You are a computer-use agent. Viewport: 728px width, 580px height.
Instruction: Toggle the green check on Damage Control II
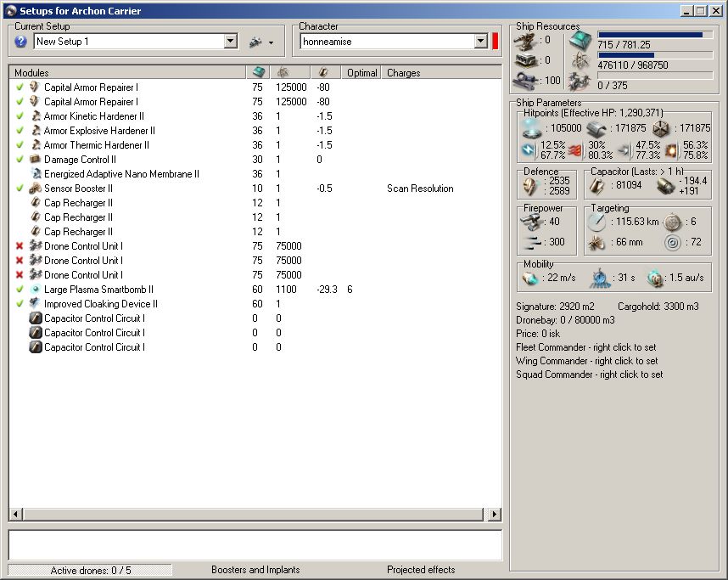(20, 160)
